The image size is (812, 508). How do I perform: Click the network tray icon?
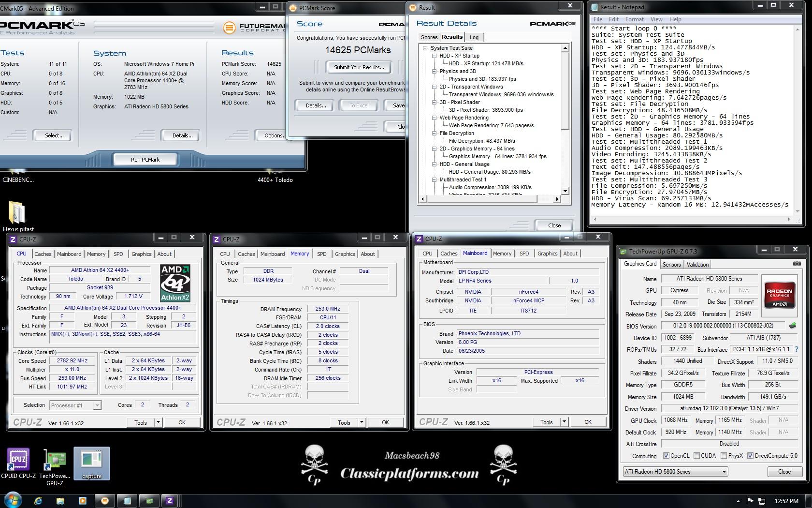pyautogui.click(x=762, y=501)
